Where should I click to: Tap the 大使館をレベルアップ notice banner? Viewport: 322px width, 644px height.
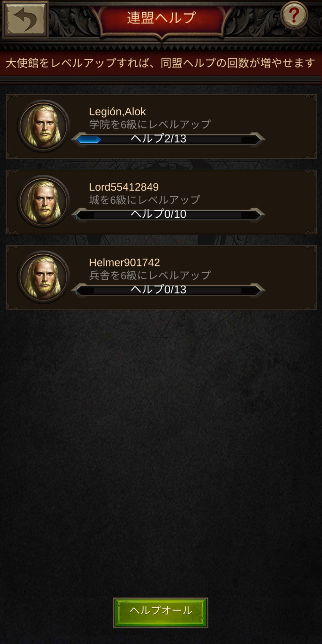pyautogui.click(x=161, y=63)
